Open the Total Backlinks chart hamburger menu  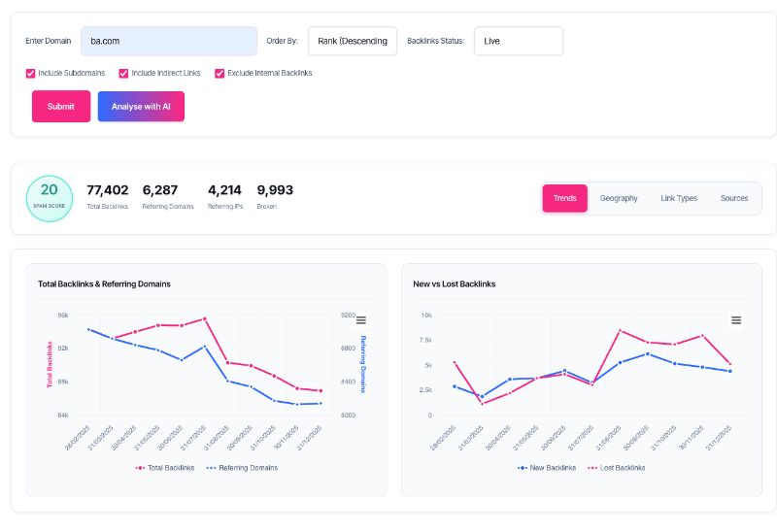pos(361,320)
